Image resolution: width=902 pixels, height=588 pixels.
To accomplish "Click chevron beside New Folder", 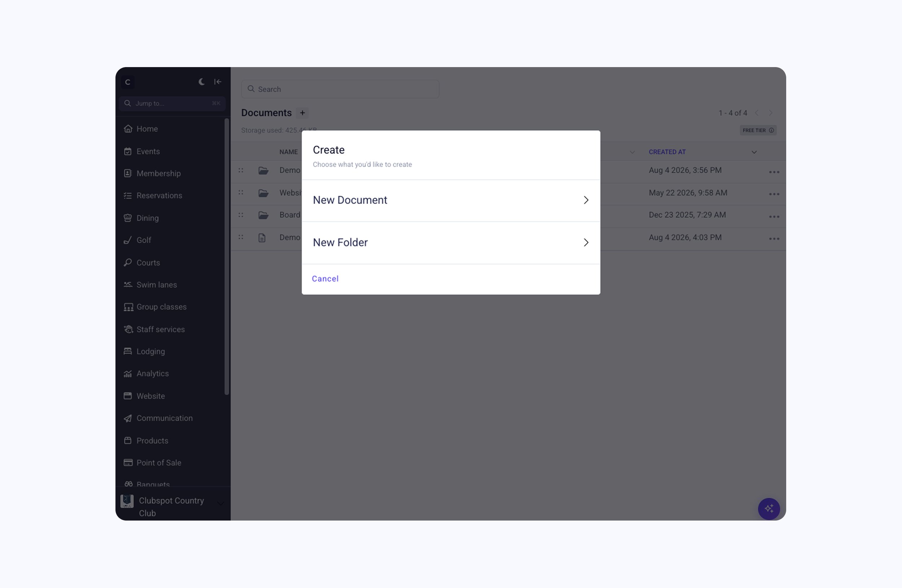I will [x=586, y=242].
